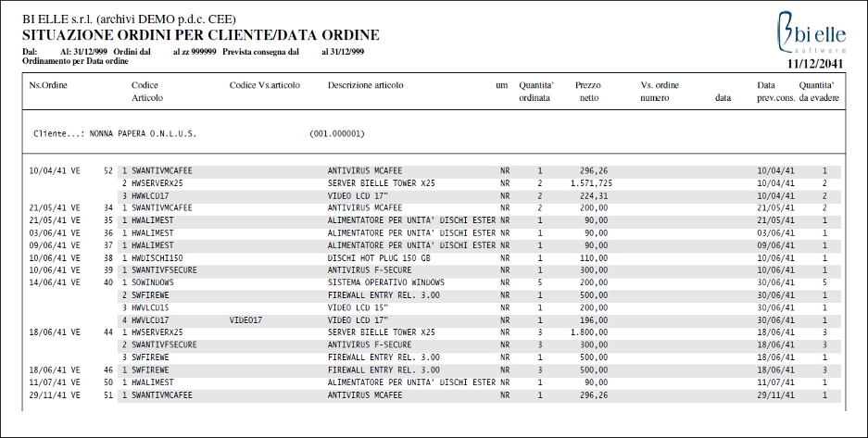The image size is (868, 438).
Task: Click order date 11/07/41 VE
Action: (x=55, y=382)
